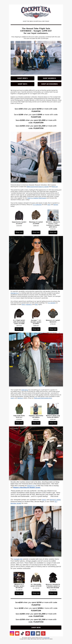
Task: Click Unsubscribe link in footer
Action: [x=46, y=638]
